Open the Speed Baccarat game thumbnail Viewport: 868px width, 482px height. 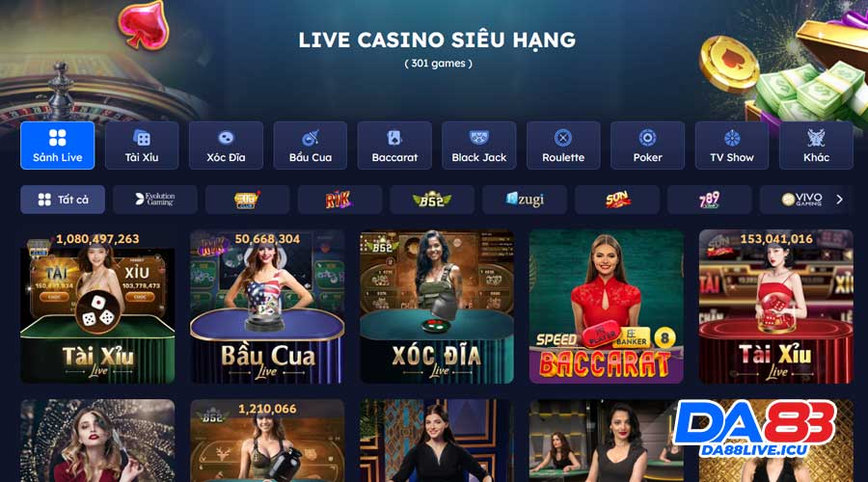607,307
